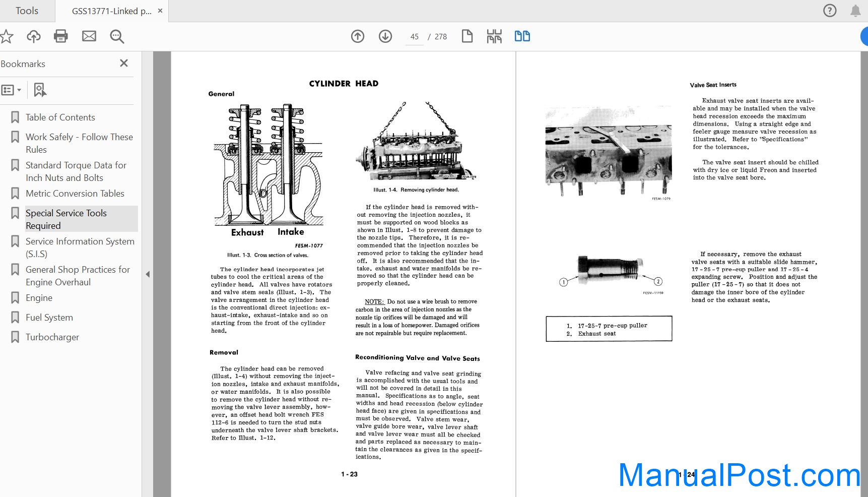Click the CYLINDER HEAD page heading
Image resolution: width=868 pixels, height=497 pixels.
344,84
